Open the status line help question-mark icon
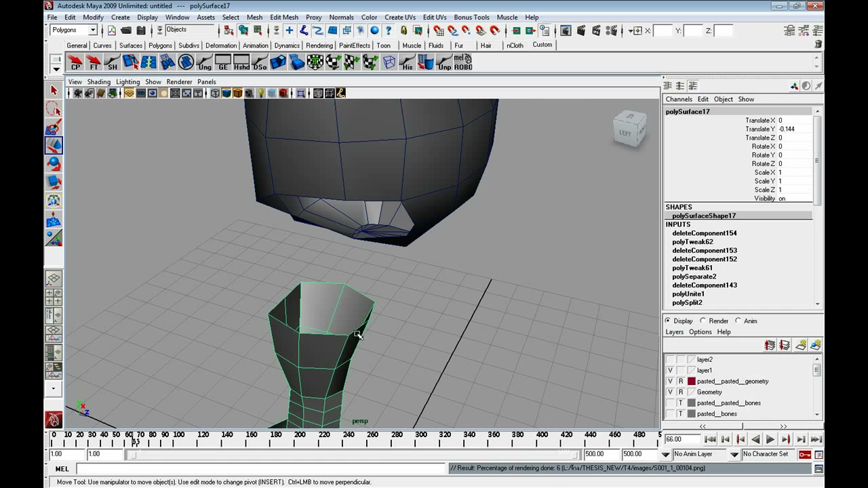Viewport: 868px width, 488px height. 389,30
